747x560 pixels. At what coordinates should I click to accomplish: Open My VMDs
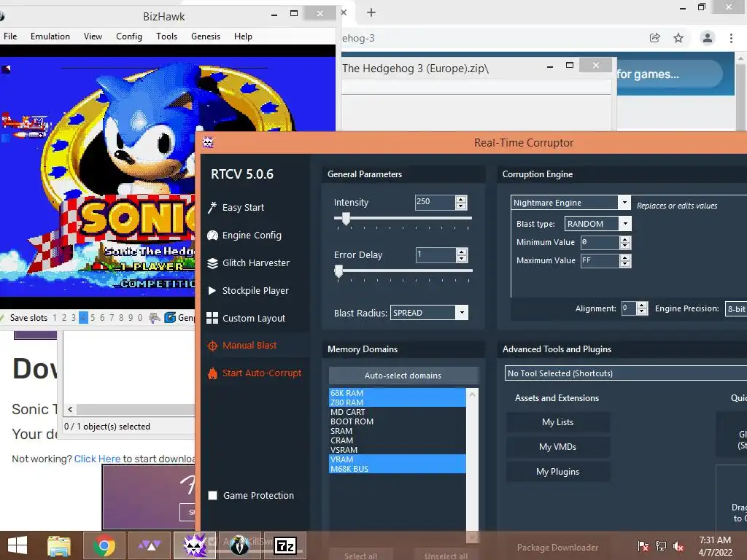pyautogui.click(x=557, y=447)
